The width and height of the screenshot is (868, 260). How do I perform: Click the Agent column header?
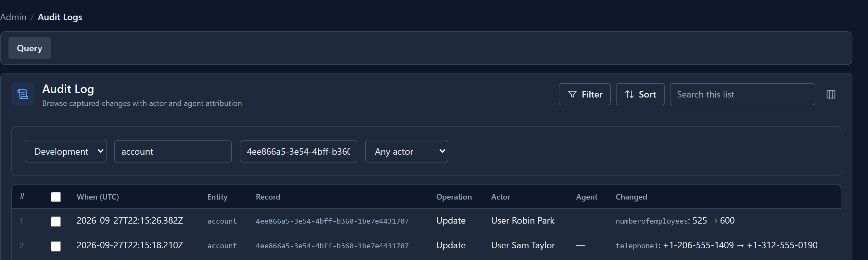point(587,197)
